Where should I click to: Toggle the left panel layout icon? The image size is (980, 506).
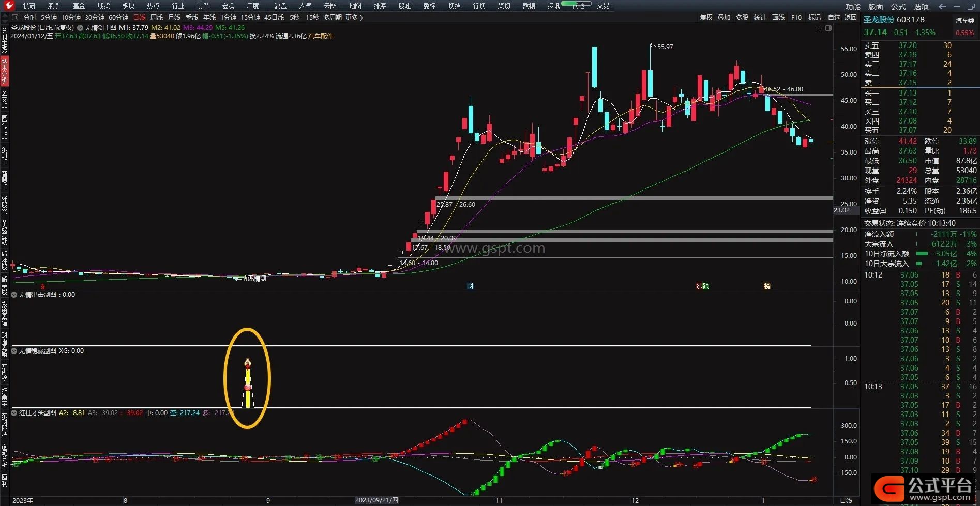pos(16,18)
